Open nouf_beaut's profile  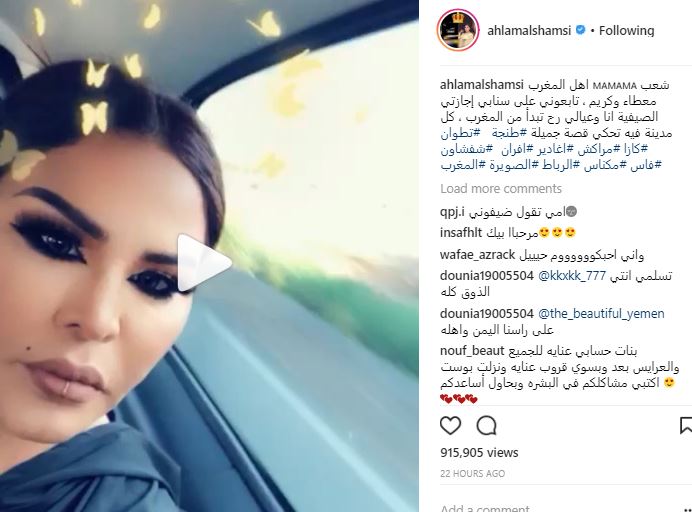(x=472, y=351)
